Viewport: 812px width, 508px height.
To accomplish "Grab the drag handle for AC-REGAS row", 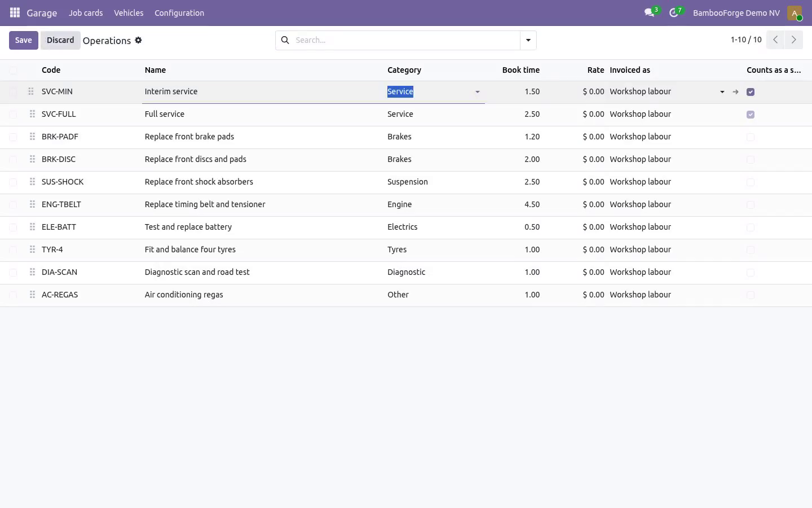I will pyautogui.click(x=32, y=295).
